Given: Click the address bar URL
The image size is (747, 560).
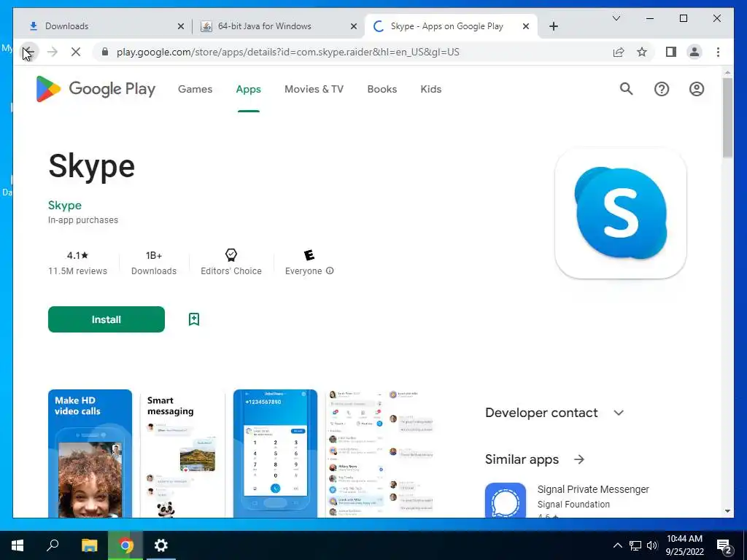Looking at the screenshot, I should (x=287, y=52).
